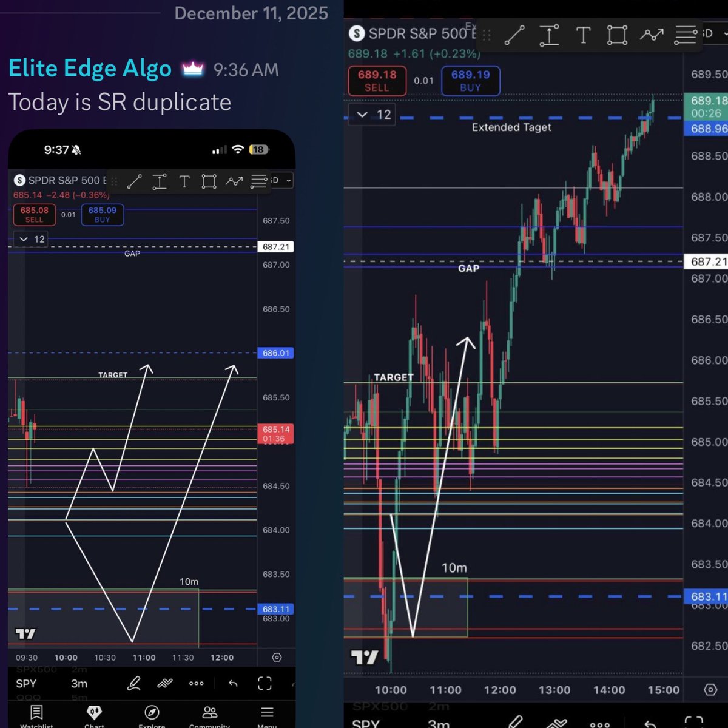This screenshot has height=728, width=728.
Task: Switch to the Chart tab
Action: pos(94,716)
